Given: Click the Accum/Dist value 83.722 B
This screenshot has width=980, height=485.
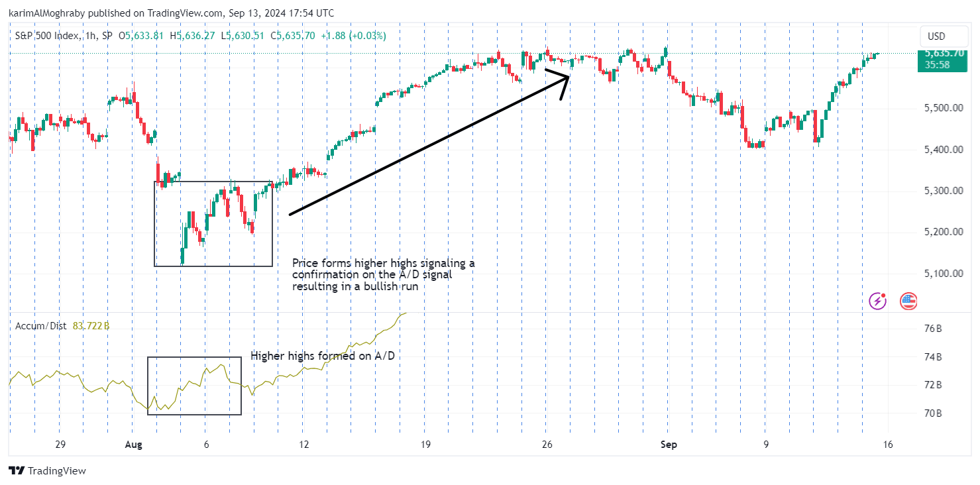Looking at the screenshot, I should (x=91, y=325).
